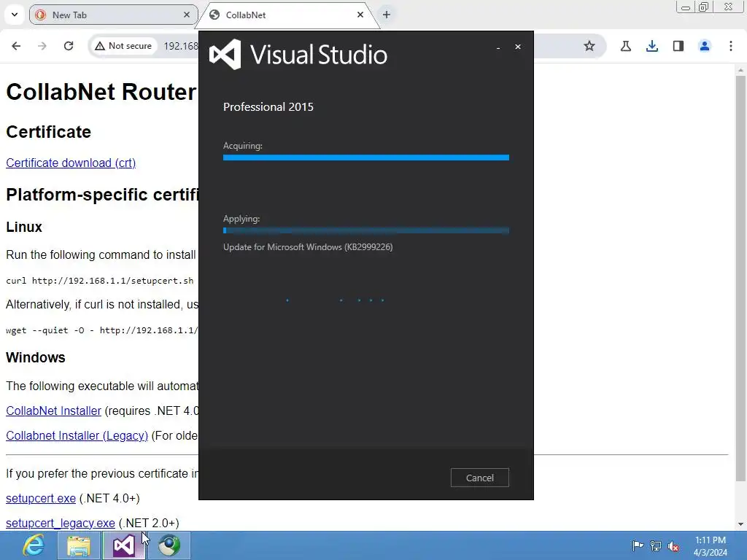
Task: Open Chrome Labs flask icon
Action: click(x=625, y=46)
